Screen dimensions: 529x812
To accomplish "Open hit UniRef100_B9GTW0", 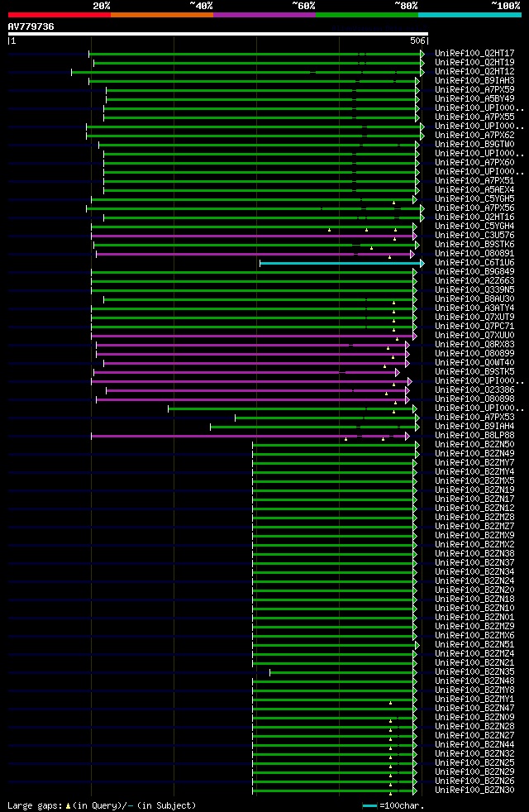I will point(474,145).
